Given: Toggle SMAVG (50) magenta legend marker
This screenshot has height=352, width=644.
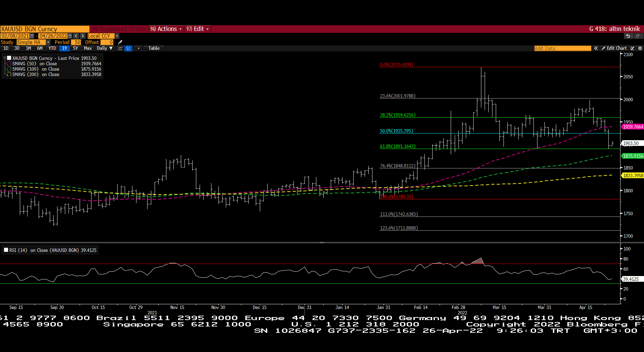Looking at the screenshot, I should [9, 64].
